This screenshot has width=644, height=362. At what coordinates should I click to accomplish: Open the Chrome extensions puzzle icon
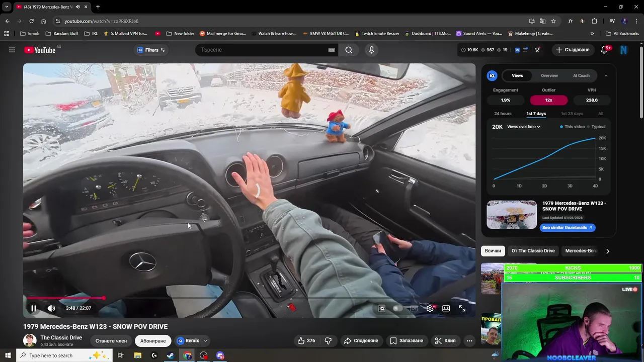[x=594, y=21]
